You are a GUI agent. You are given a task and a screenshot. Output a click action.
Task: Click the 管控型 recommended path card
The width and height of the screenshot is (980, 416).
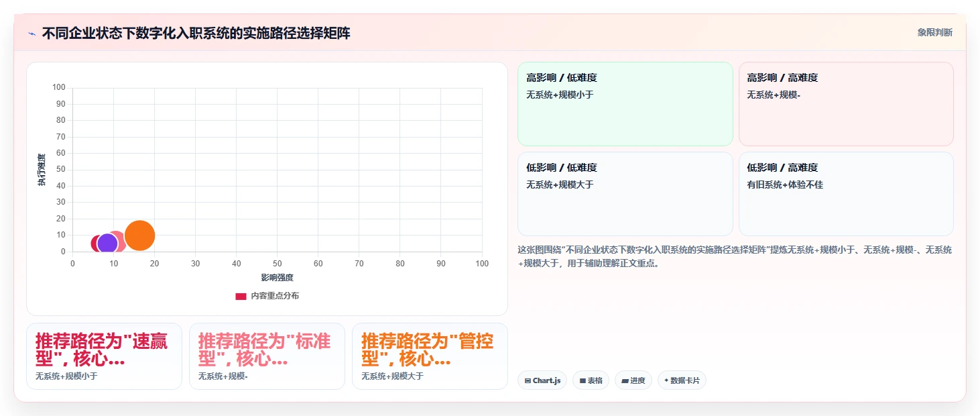click(x=430, y=356)
